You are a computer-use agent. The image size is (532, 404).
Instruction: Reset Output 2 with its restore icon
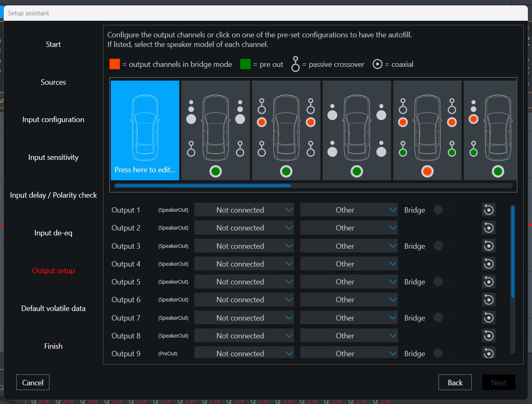(x=489, y=228)
